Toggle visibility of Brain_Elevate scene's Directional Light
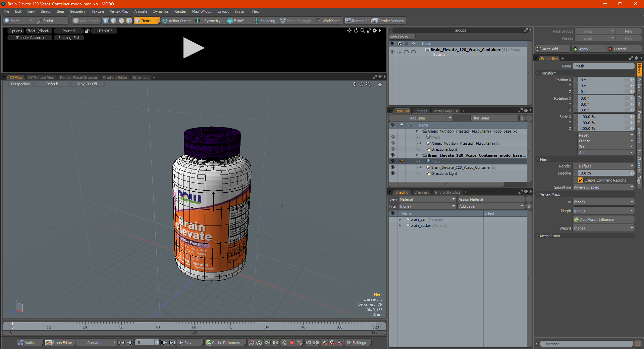Screen dimensions: 644x349 (392, 173)
